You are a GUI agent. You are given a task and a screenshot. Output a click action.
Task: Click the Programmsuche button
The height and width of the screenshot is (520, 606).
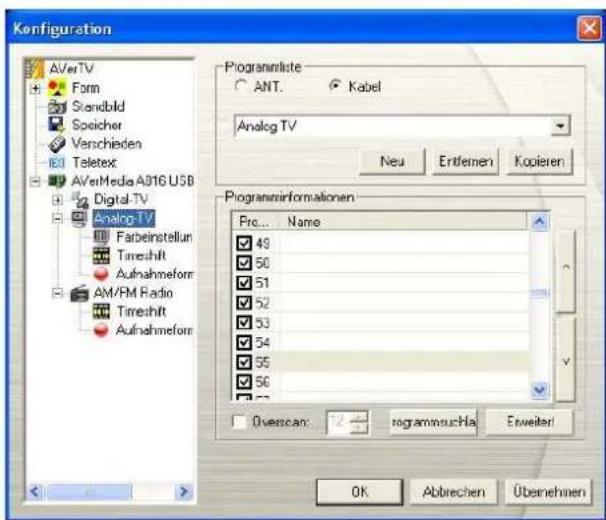434,422
